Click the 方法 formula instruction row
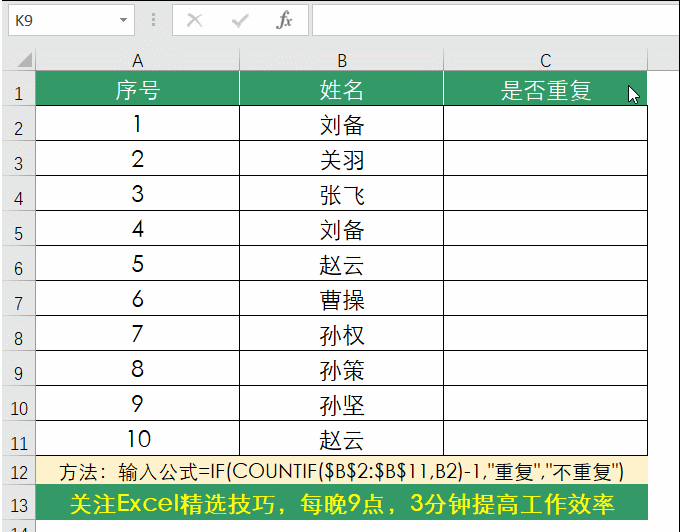This screenshot has width=680, height=532. coord(342,471)
